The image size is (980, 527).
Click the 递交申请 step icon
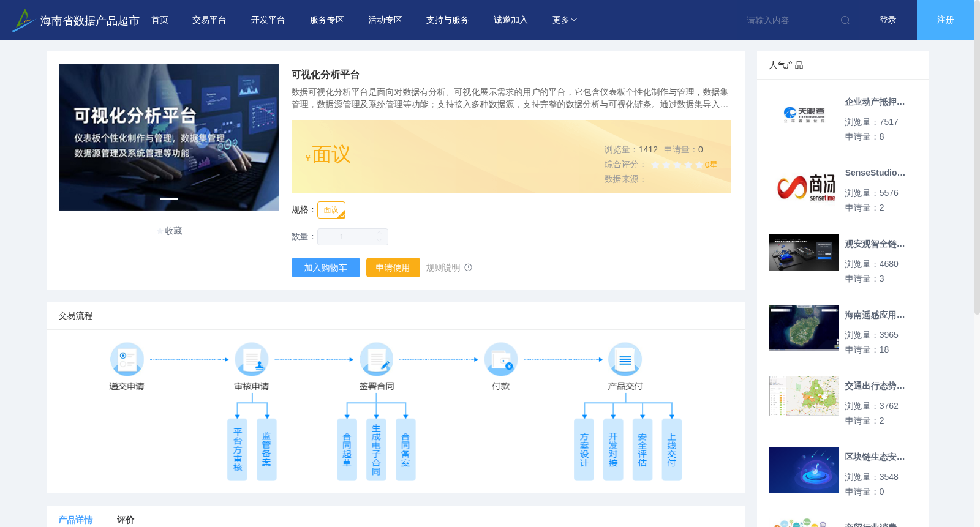pos(127,359)
